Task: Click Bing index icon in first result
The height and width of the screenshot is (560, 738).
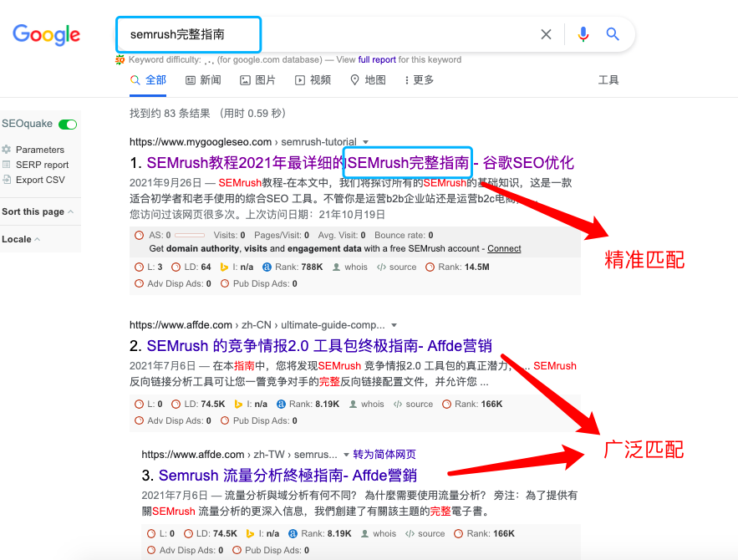Action: point(224,267)
